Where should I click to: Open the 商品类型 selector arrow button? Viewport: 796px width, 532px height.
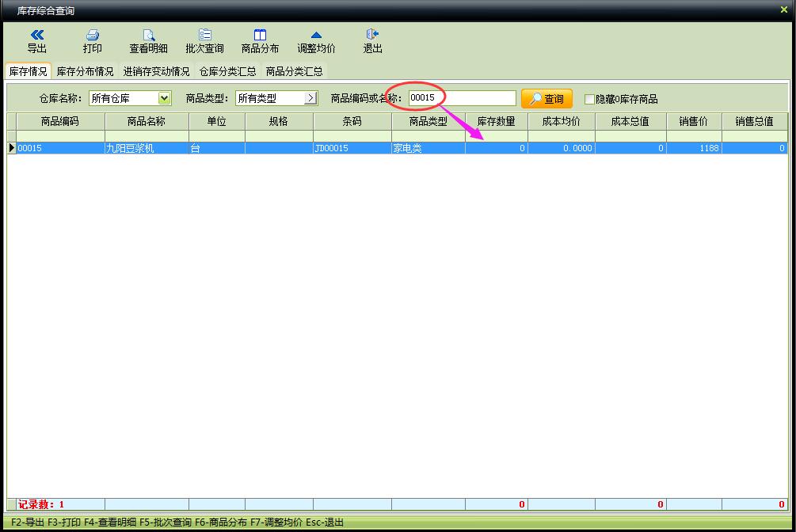pyautogui.click(x=310, y=98)
